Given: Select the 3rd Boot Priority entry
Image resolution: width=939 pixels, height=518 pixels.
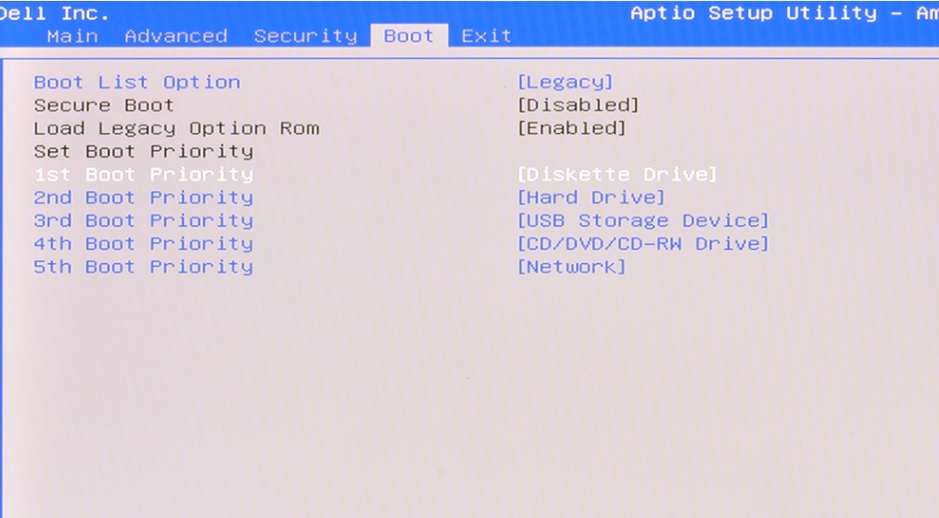Looking at the screenshot, I should [144, 220].
